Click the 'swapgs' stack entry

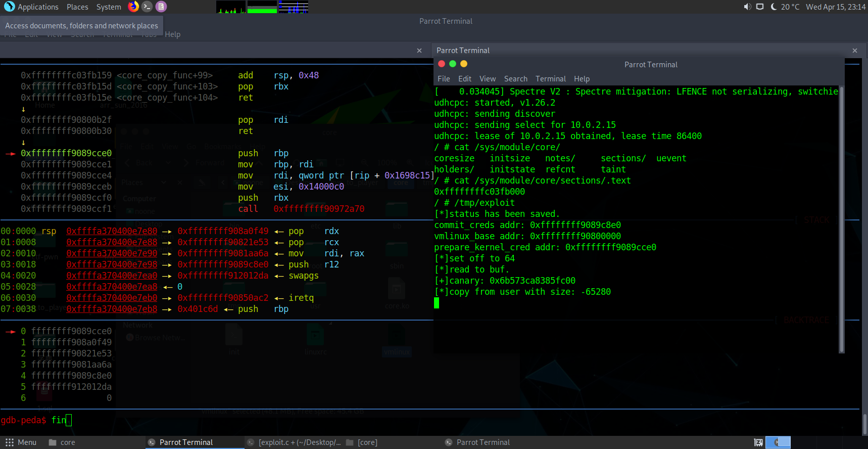304,276
